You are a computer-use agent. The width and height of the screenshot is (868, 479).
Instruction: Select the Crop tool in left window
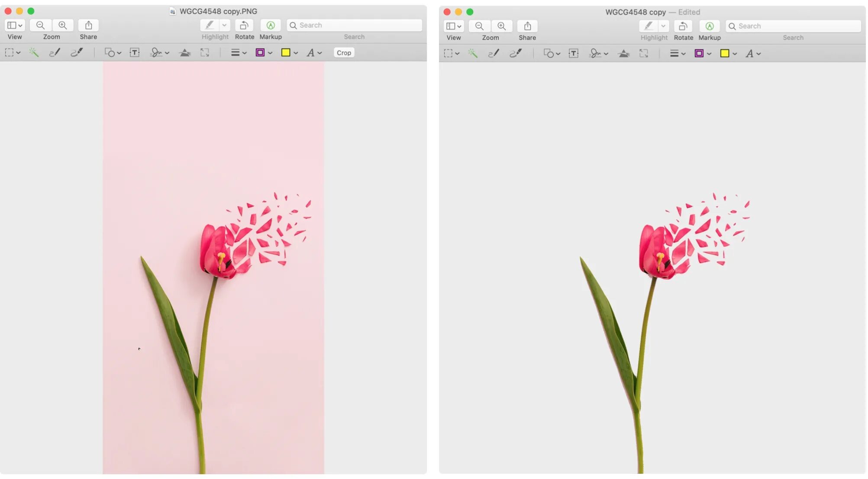point(344,53)
